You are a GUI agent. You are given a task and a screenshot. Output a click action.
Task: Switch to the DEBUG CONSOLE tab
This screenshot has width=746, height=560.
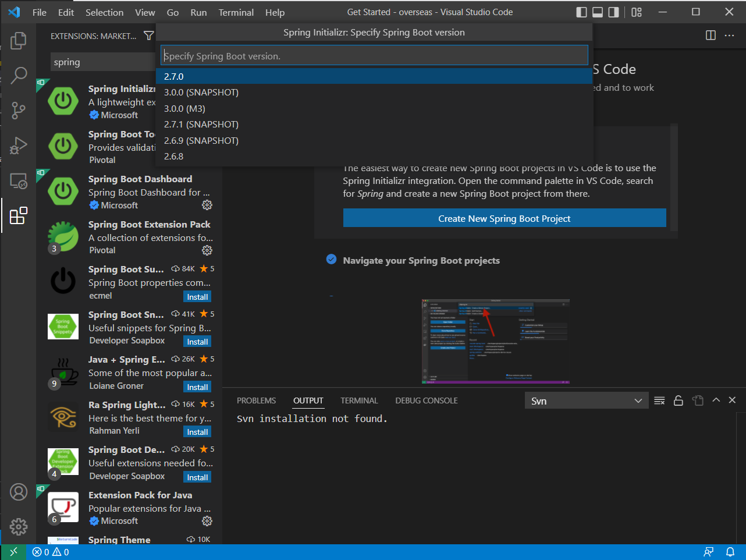click(426, 400)
